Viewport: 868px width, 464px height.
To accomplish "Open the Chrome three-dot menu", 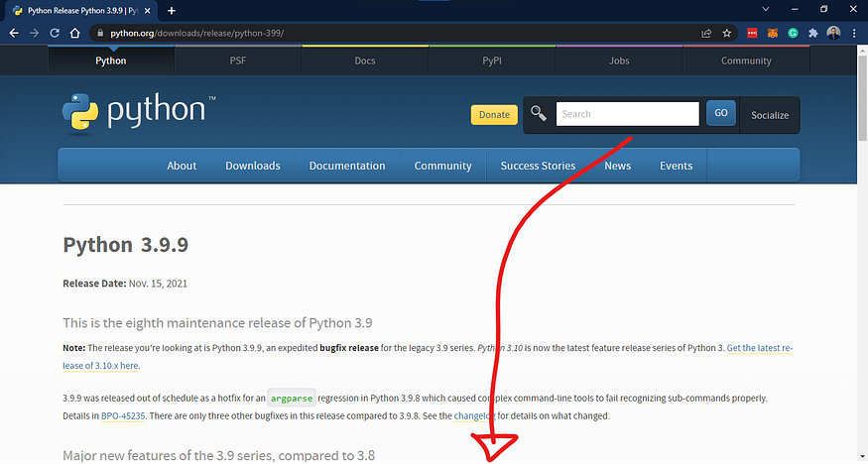I will [x=854, y=33].
